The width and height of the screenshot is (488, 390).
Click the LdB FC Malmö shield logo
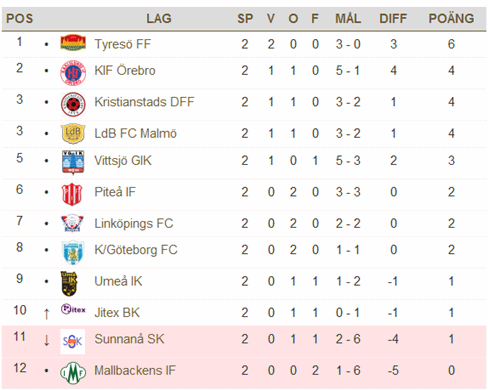click(73, 134)
